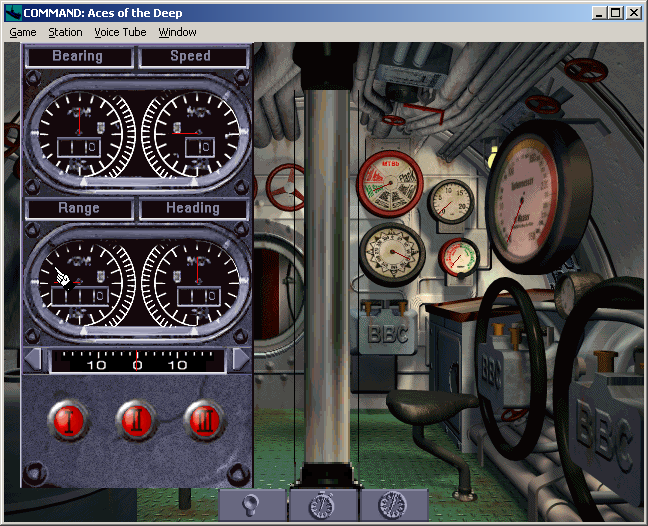This screenshot has height=526, width=648.
Task: Fire torpedo tube I red button
Action: click(69, 421)
